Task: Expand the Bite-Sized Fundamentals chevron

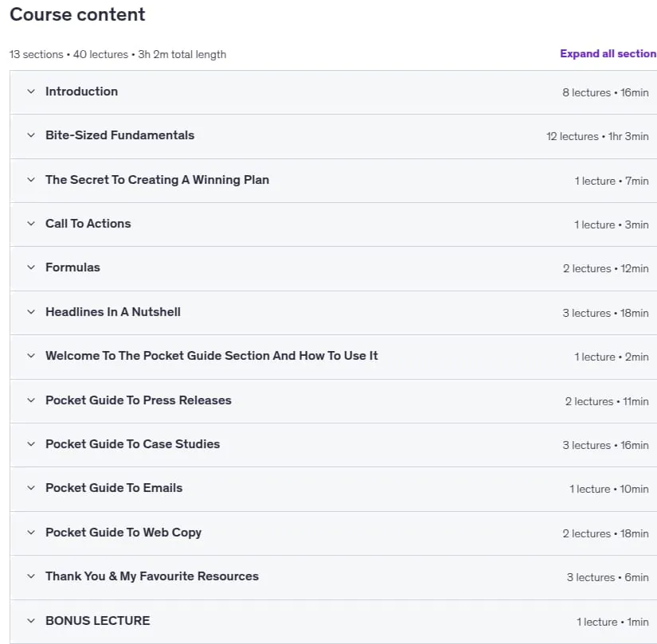Action: coord(31,135)
